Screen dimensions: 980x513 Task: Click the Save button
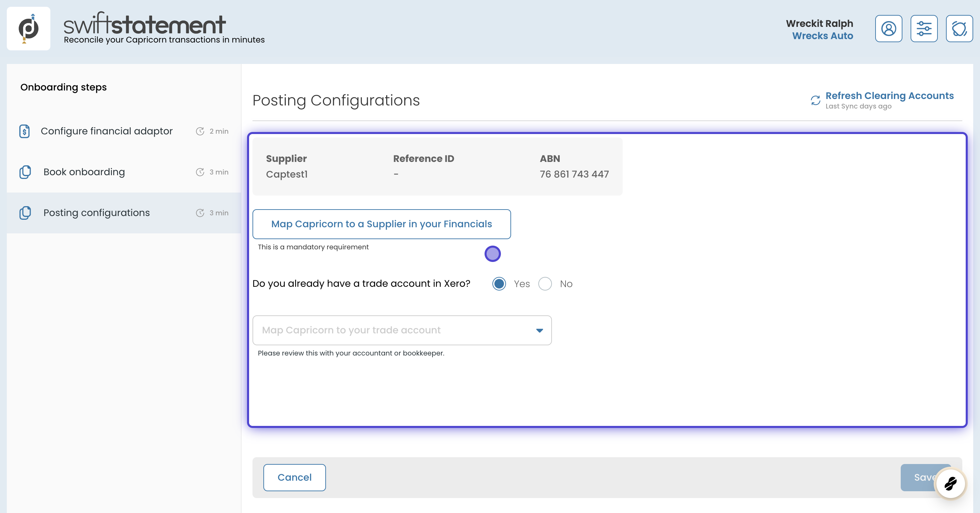pyautogui.click(x=925, y=477)
